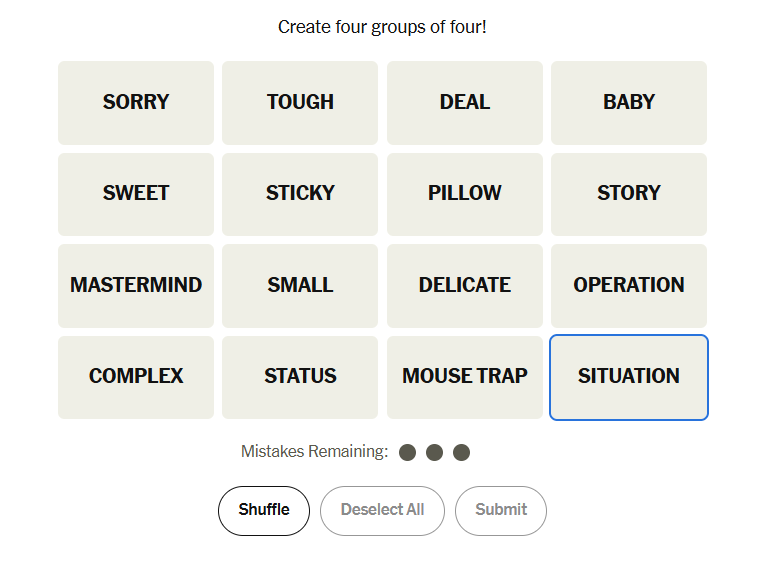Select the STATUS tile
This screenshot has height=581, width=766.
tap(300, 377)
